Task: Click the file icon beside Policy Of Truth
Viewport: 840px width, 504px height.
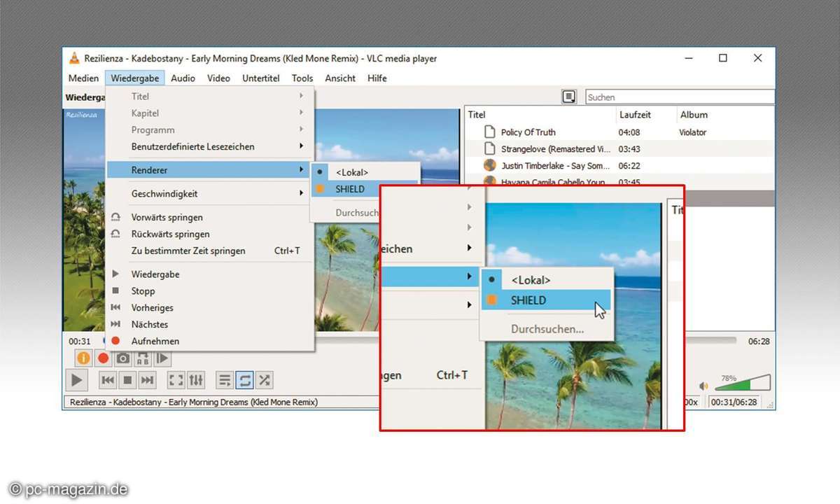Action: tap(489, 132)
